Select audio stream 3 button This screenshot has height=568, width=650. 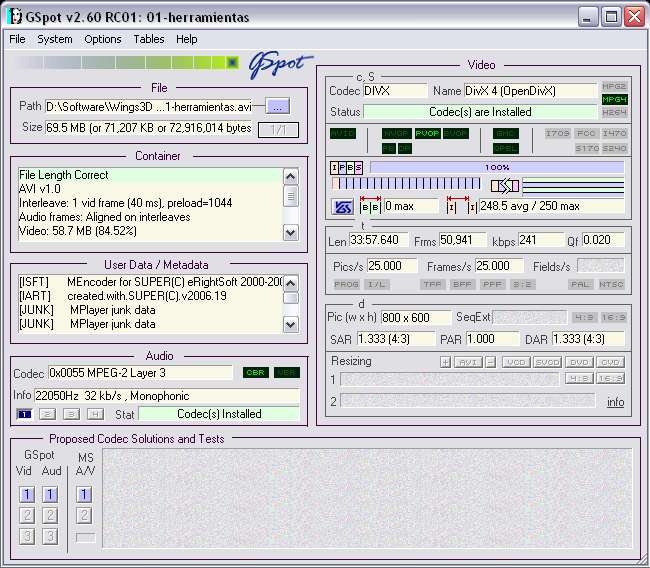click(x=71, y=414)
